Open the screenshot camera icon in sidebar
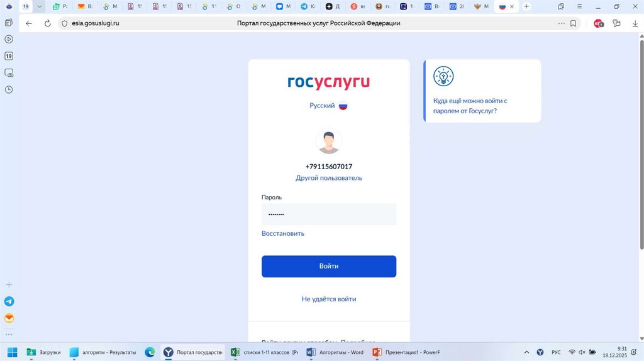The height and width of the screenshot is (361, 644). coord(9,73)
